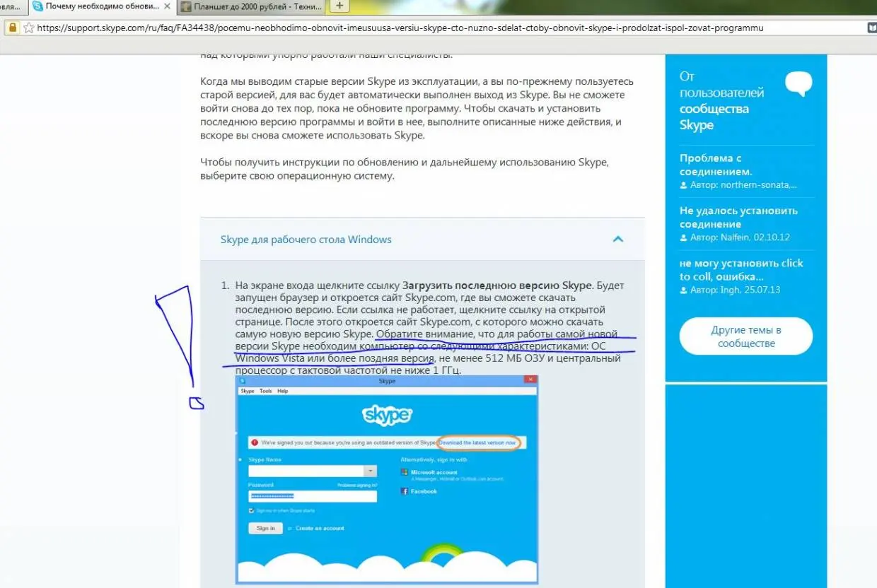877x588 pixels.
Task: Open не могу установить click to coll topic
Action: click(x=741, y=269)
